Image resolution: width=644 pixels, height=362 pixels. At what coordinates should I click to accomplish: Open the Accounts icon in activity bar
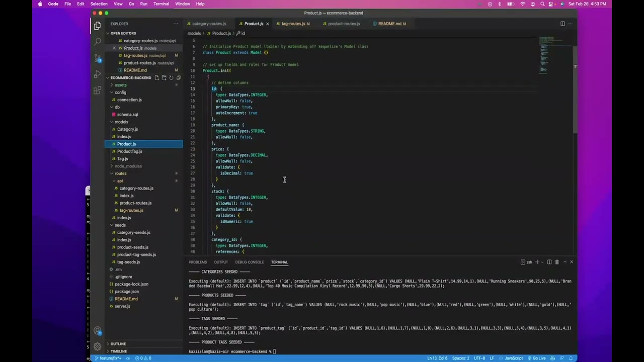[97, 330]
